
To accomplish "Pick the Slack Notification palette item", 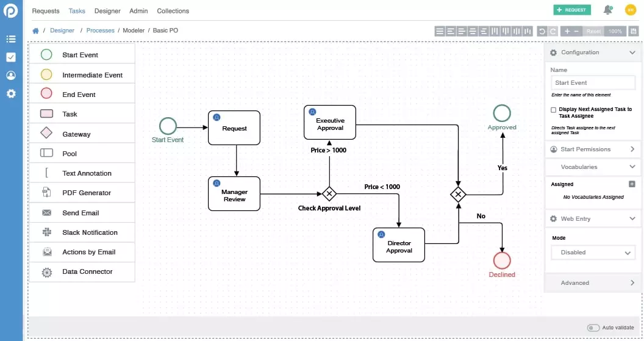I will tap(82, 232).
